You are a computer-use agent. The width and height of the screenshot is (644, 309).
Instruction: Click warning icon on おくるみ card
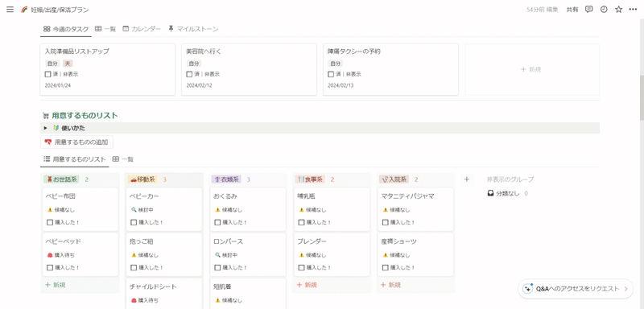coord(217,210)
